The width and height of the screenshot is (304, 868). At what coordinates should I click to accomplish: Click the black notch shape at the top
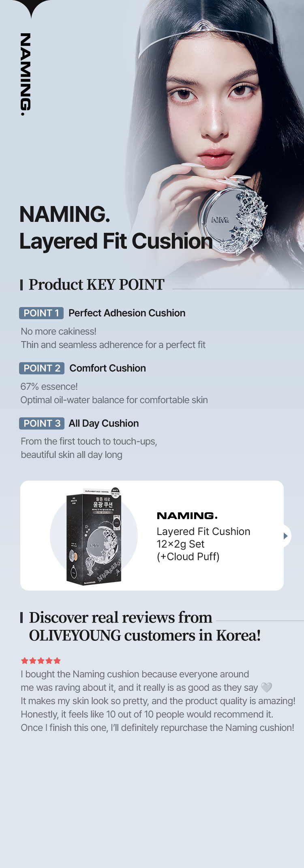(31, 7)
